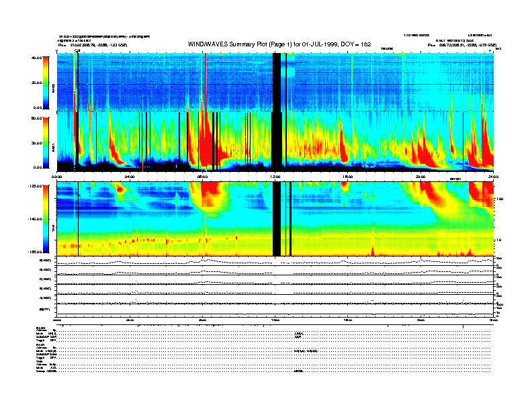Select the 24:00 time label below RAD1 panel
Viewport: 532px width, 411px height.
[493, 177]
